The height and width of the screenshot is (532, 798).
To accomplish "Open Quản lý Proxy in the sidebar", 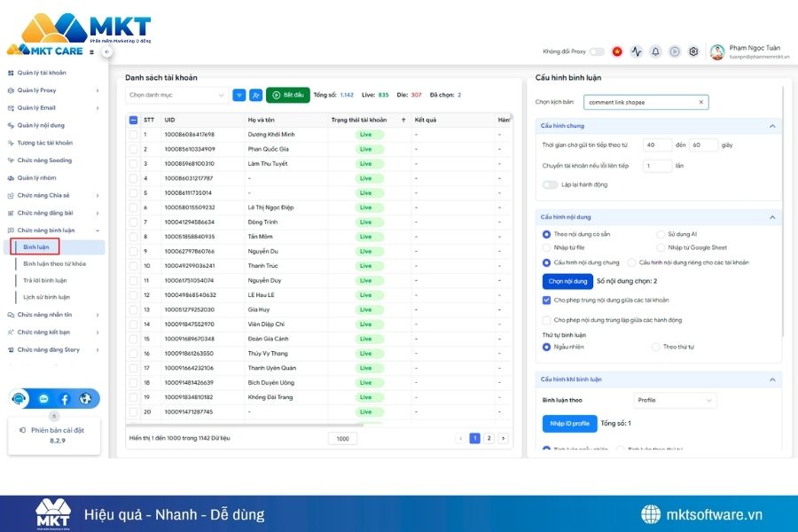I will coord(36,90).
